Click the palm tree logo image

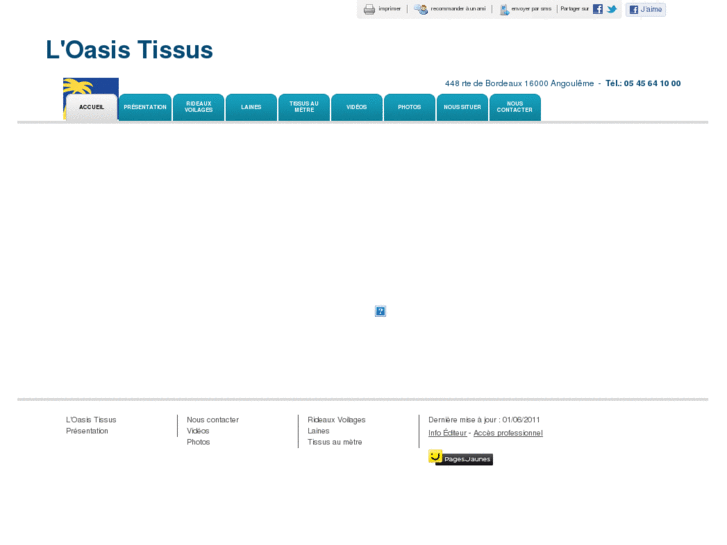[x=91, y=86]
